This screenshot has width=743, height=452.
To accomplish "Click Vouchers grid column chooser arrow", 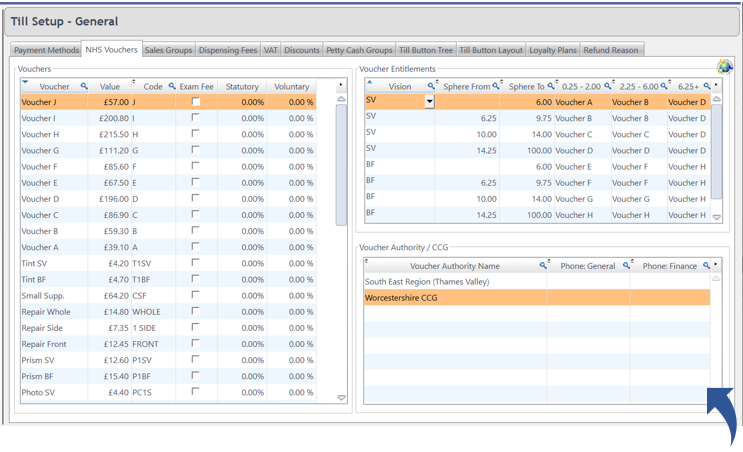I will click(341, 85).
